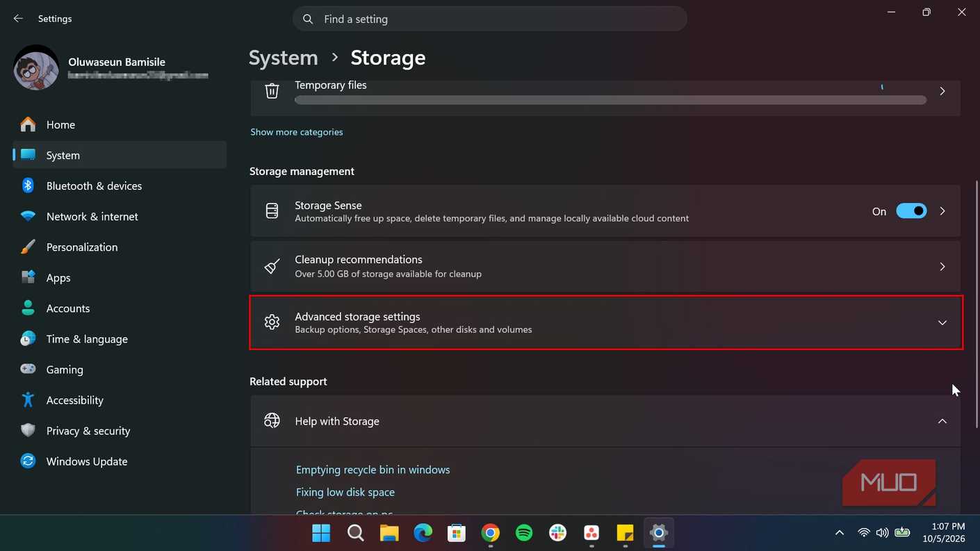980x551 pixels.
Task: Click the Personalization paintbrush icon
Action: (x=28, y=247)
